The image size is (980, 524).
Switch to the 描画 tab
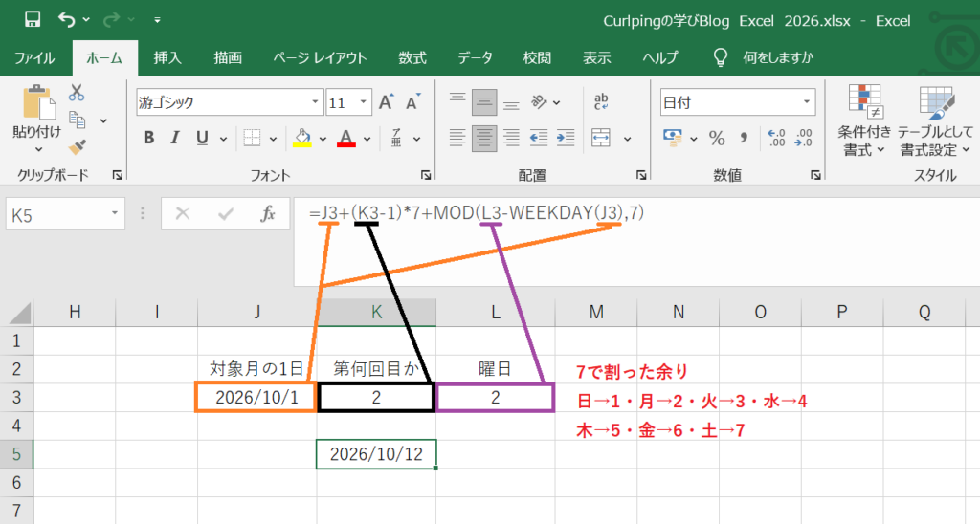point(228,58)
